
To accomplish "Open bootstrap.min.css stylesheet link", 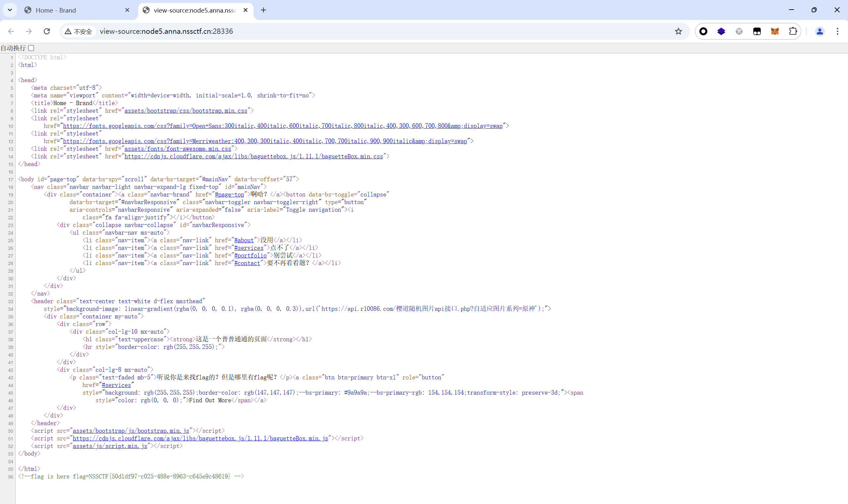I will [186, 111].
